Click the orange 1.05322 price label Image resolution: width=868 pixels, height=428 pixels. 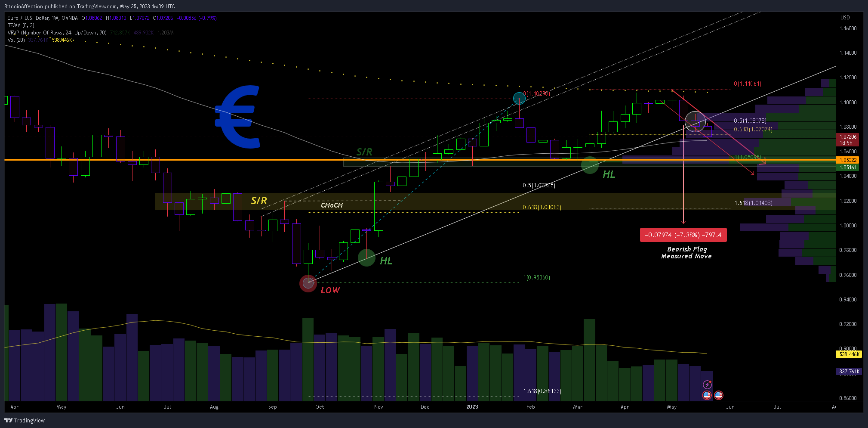[x=848, y=160]
